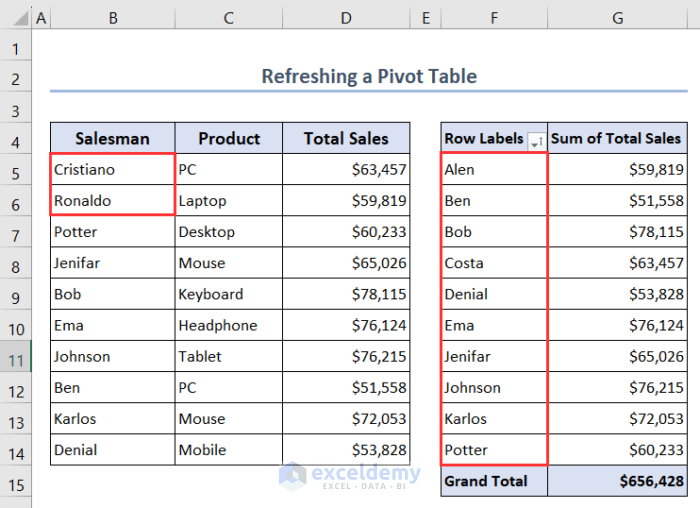Select the Denial pivot row label
This screenshot has width=700, height=508.
(494, 294)
